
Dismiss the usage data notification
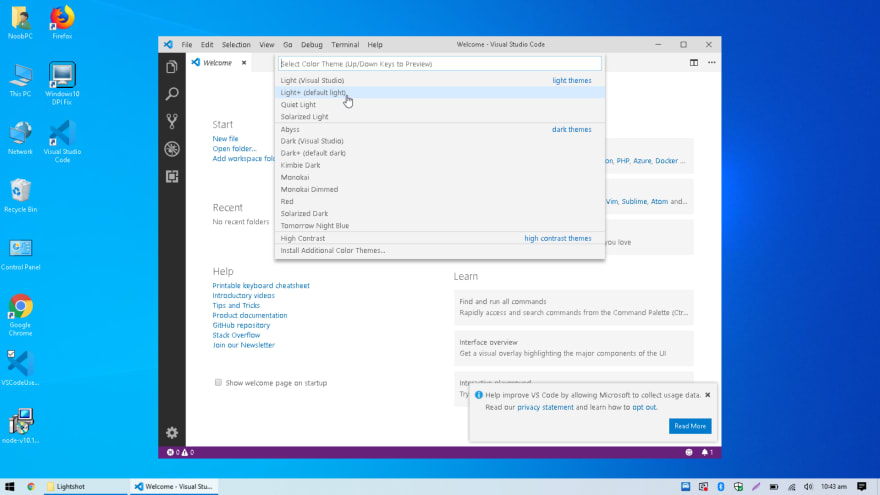[x=708, y=395]
